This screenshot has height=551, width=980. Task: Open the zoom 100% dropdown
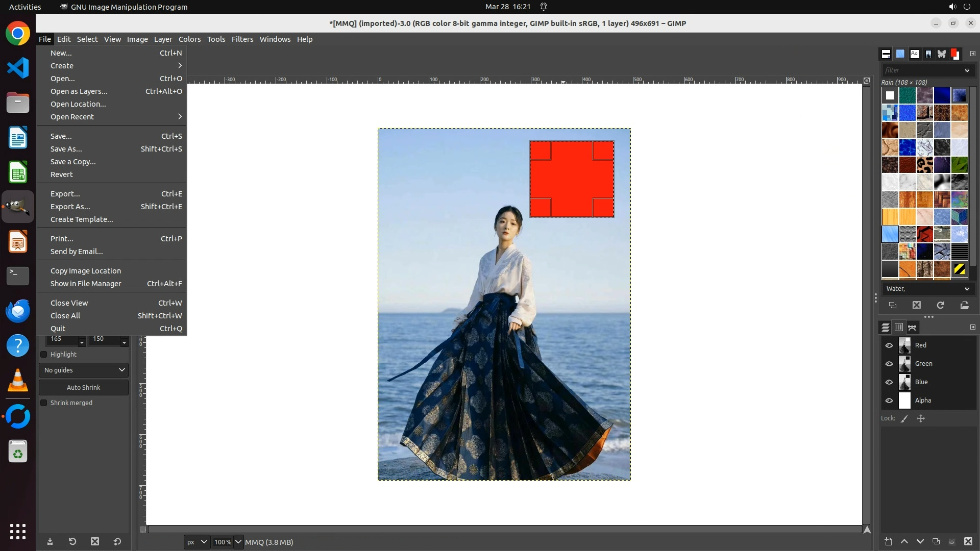tap(238, 542)
